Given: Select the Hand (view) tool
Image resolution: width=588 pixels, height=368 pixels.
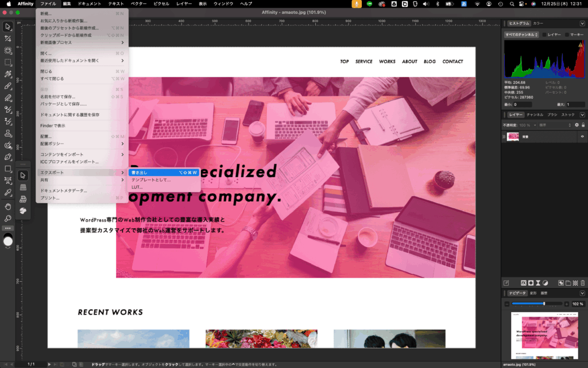Looking at the screenshot, I should [x=8, y=206].
